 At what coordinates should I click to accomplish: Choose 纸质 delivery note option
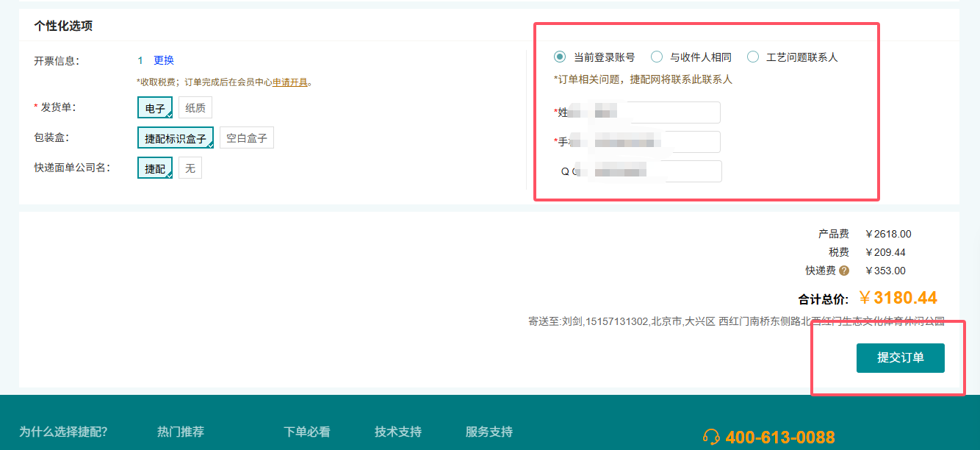[x=195, y=108]
